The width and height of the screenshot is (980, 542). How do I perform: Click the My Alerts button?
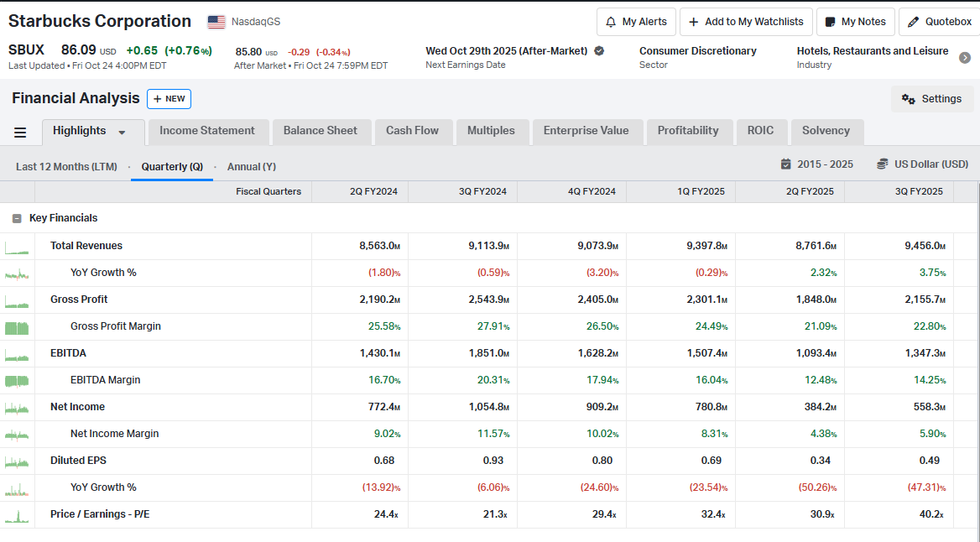[x=636, y=22]
